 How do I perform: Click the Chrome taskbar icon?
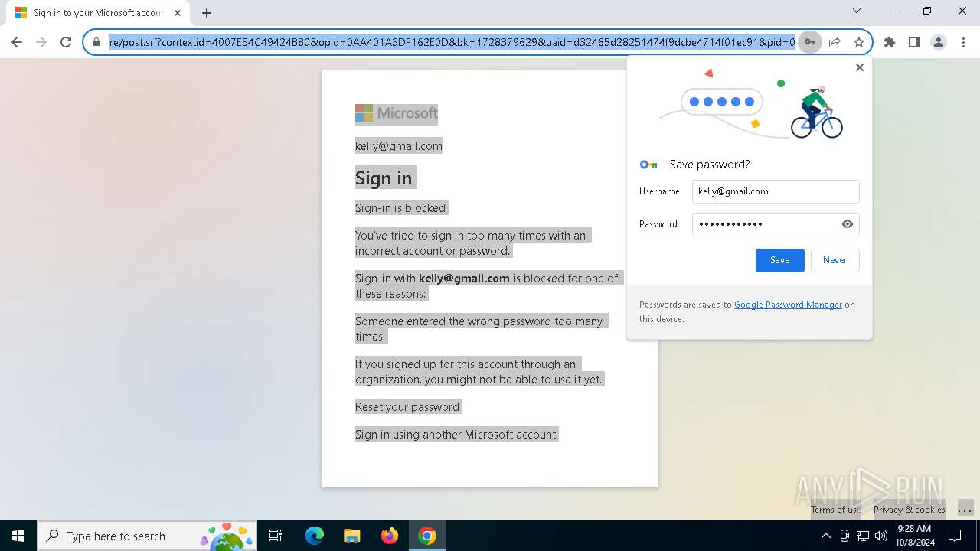427,536
